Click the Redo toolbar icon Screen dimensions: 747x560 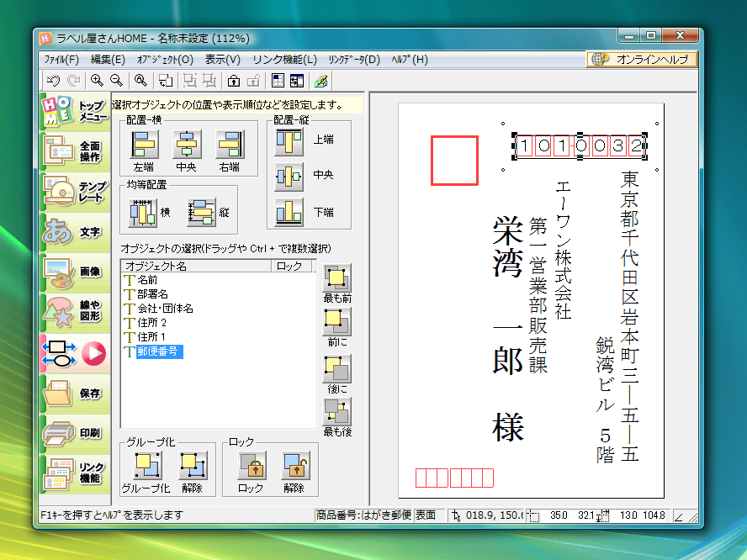point(73,81)
